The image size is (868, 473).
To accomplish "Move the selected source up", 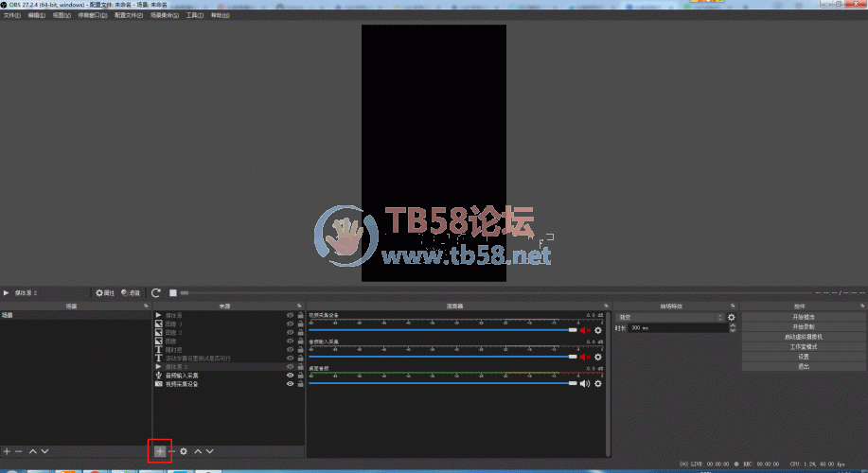I will (198, 451).
